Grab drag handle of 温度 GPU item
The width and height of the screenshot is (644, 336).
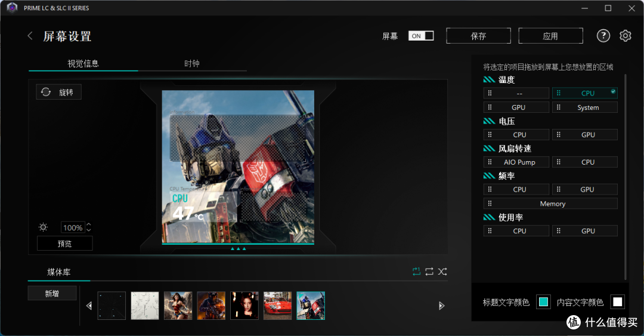[x=490, y=107]
